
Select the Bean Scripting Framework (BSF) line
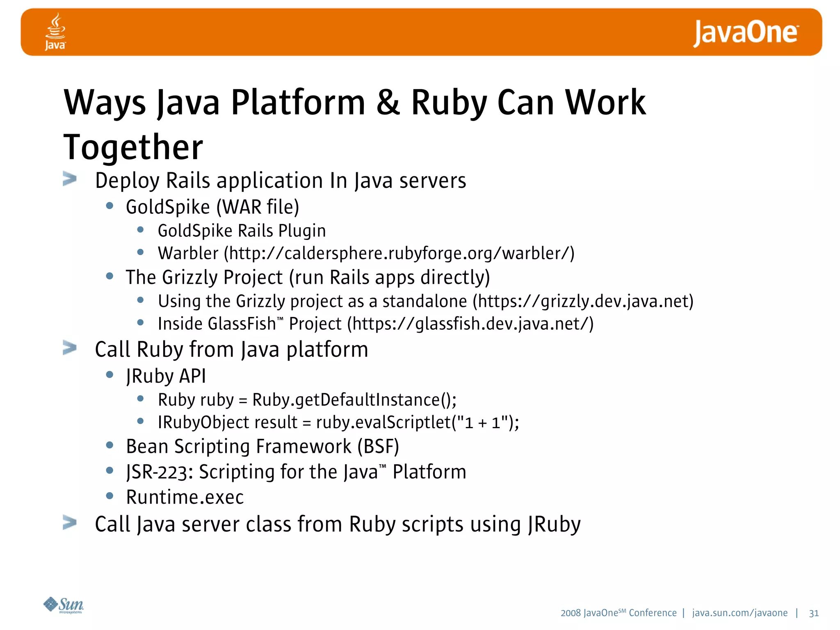point(262,446)
